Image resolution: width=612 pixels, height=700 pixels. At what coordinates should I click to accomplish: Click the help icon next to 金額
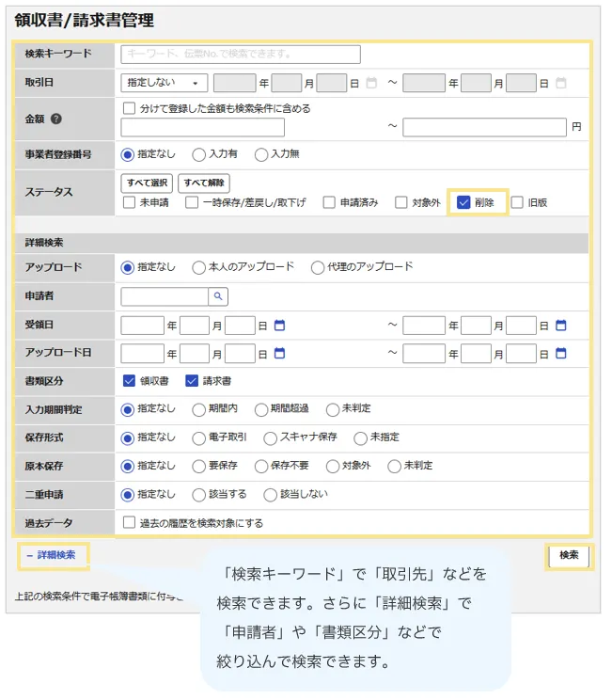tap(56, 119)
